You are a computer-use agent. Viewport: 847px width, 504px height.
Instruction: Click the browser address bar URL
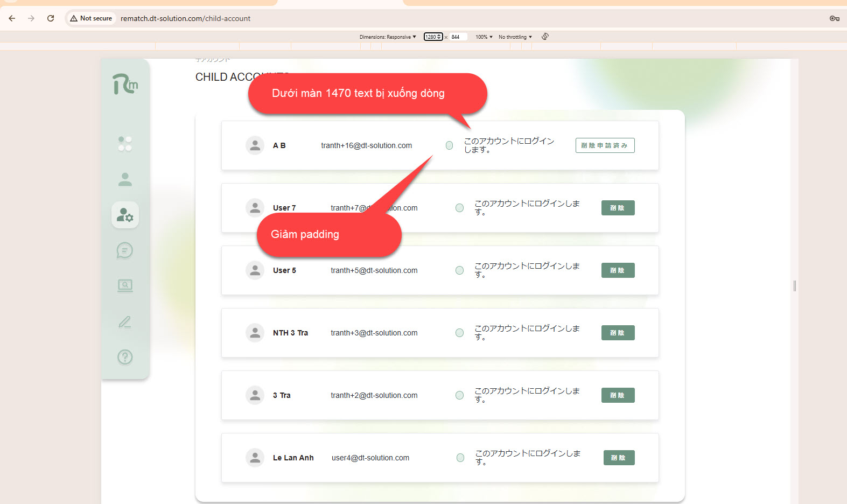[x=185, y=18]
